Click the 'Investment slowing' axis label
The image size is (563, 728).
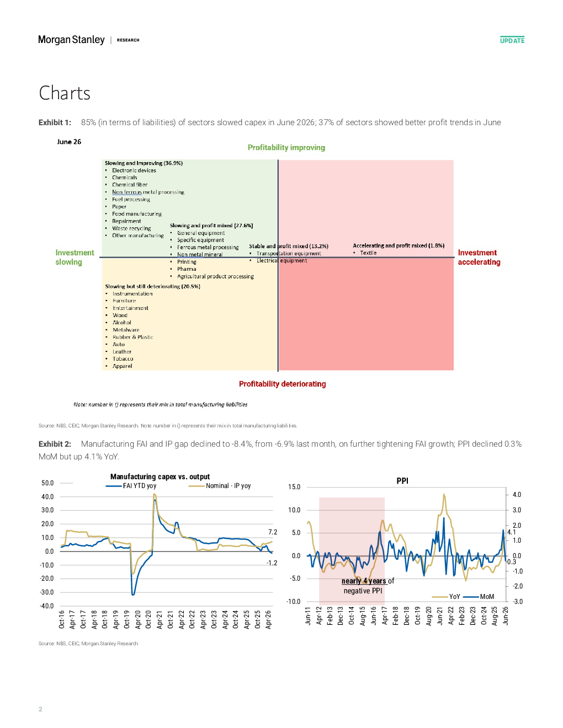click(75, 258)
